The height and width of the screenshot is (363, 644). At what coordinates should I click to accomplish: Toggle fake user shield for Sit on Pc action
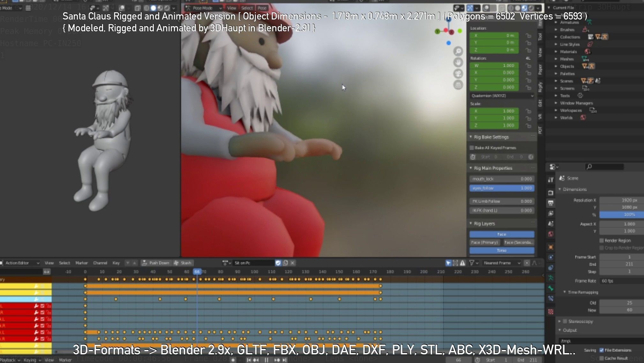278,263
